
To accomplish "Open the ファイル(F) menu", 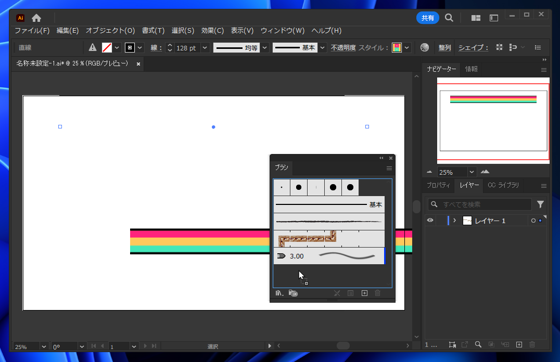I will [x=32, y=31].
